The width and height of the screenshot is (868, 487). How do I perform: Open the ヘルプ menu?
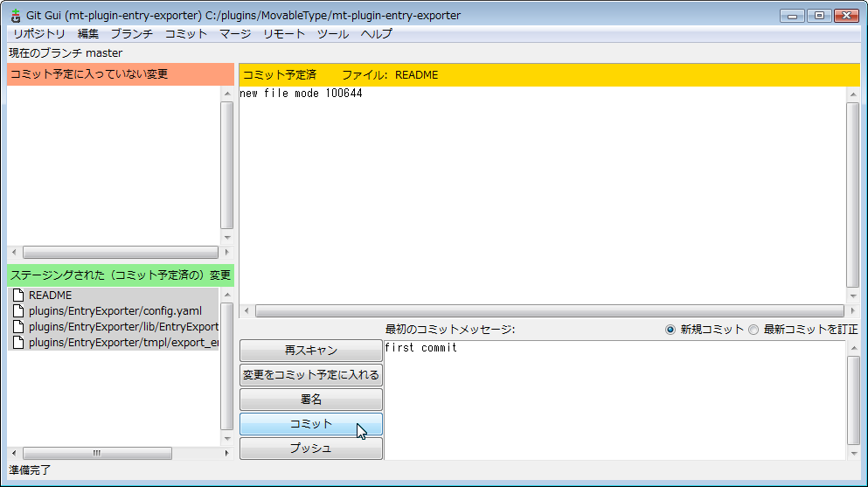377,34
